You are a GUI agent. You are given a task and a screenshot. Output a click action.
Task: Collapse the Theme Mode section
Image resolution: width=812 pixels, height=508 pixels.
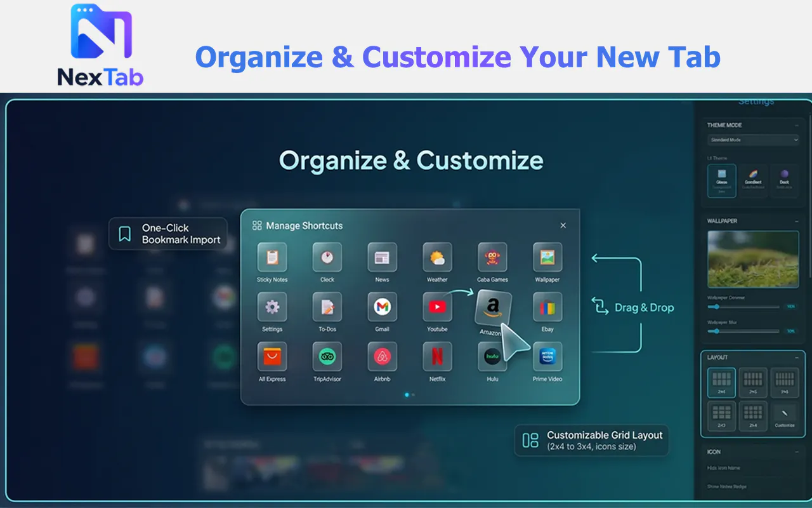click(797, 125)
